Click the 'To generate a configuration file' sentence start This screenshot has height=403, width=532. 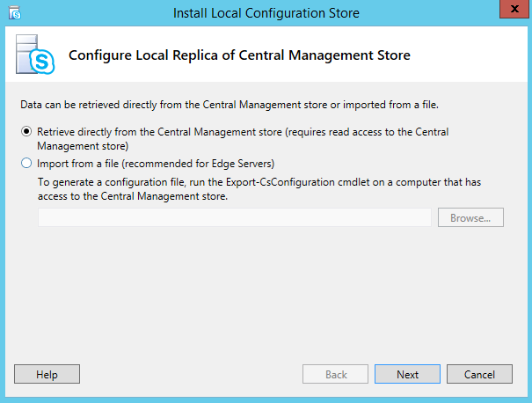pyautogui.click(x=112, y=182)
